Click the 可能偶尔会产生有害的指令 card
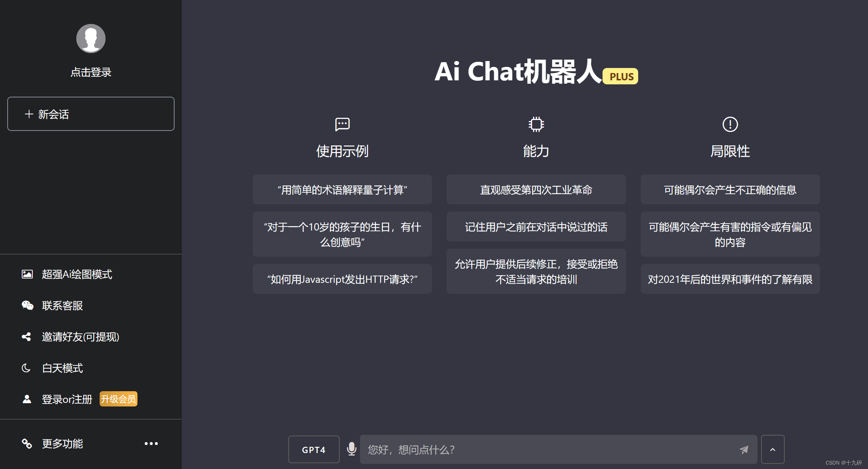Screen dimensions: 868x469 (x=730, y=234)
